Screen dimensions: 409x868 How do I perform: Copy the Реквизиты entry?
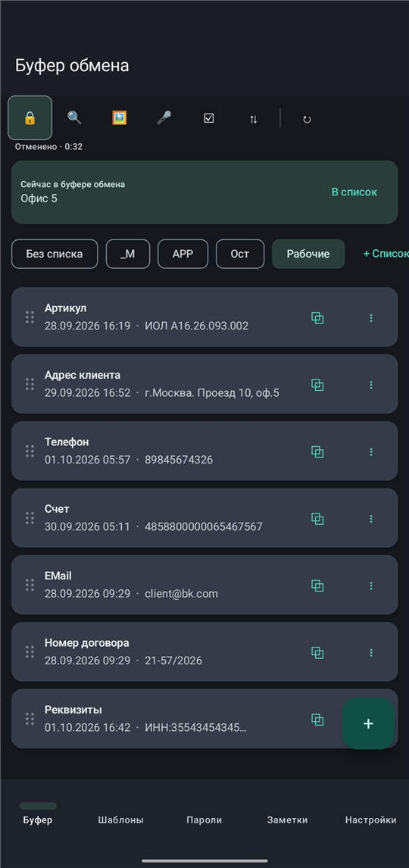[x=317, y=720]
